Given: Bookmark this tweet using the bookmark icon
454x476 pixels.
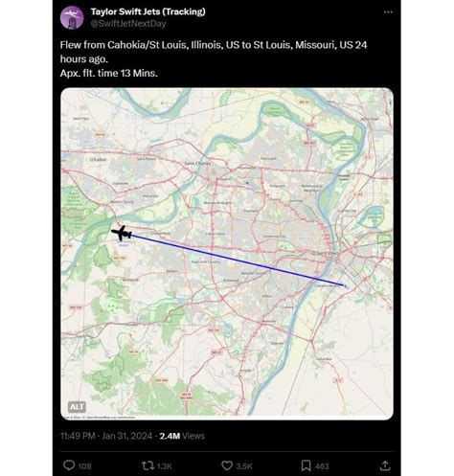Looking at the screenshot, I should (x=306, y=465).
